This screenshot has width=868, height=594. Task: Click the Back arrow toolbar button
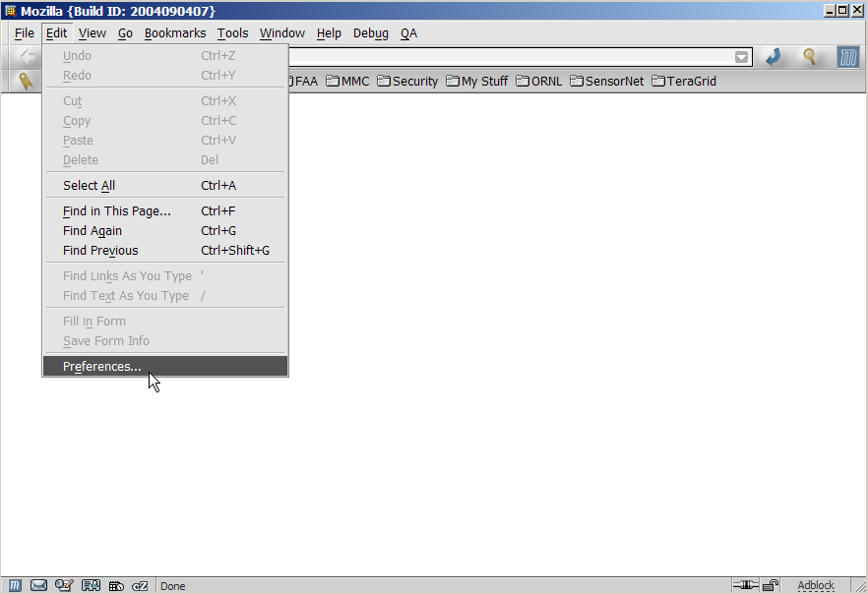coord(27,56)
